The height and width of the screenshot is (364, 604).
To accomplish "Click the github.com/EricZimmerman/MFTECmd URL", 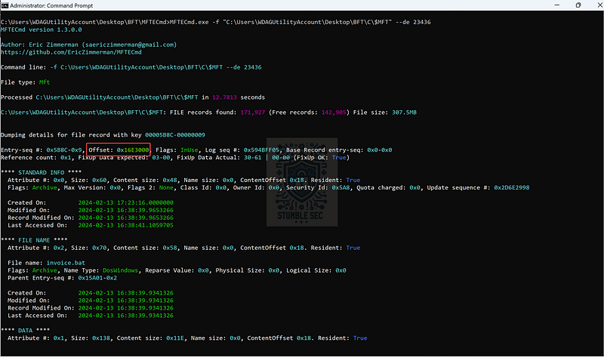I will tap(71, 52).
